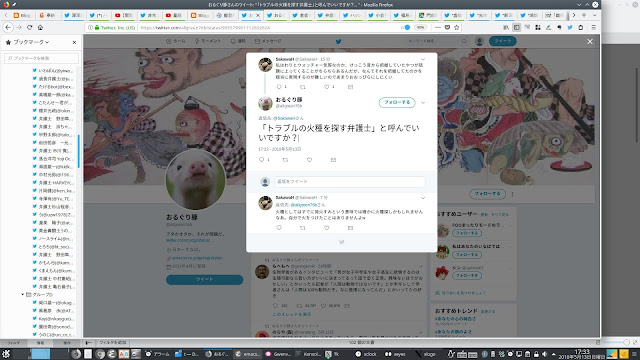Open new tab with plus button
Image resolution: width=640 pixels, height=360 pixels.
(x=584, y=15)
